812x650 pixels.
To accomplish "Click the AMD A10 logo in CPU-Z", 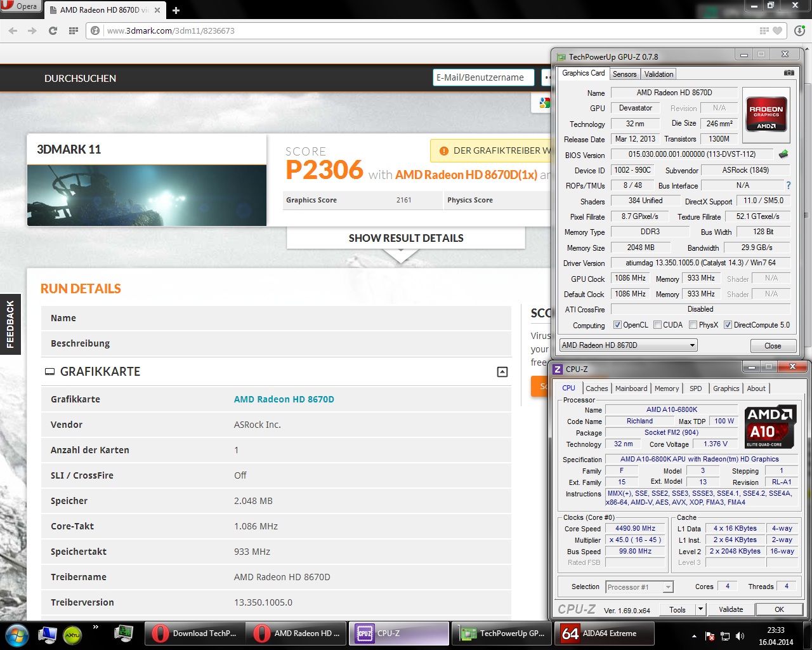I will tap(769, 427).
